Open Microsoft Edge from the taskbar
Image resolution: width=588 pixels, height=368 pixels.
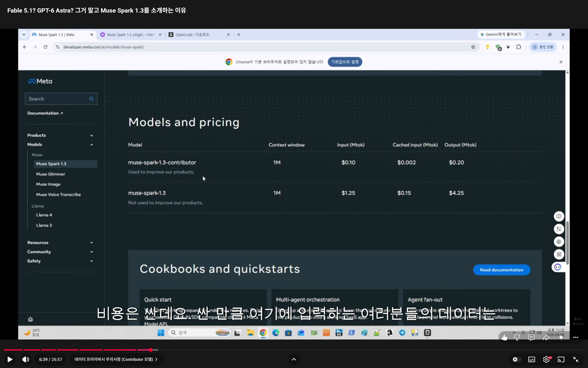point(276,333)
